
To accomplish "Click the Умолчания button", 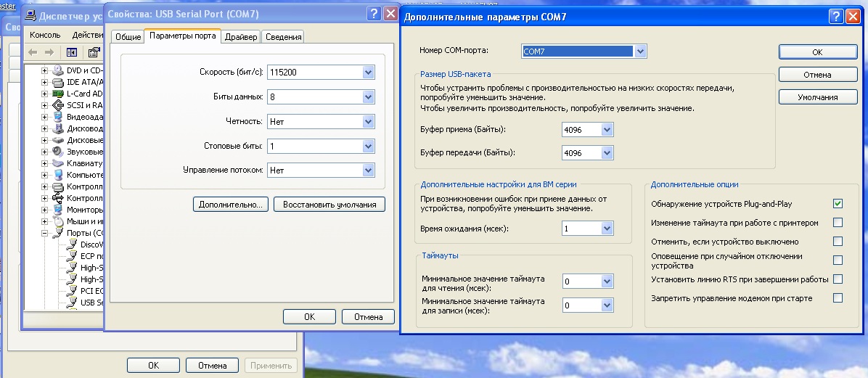I will 818,96.
